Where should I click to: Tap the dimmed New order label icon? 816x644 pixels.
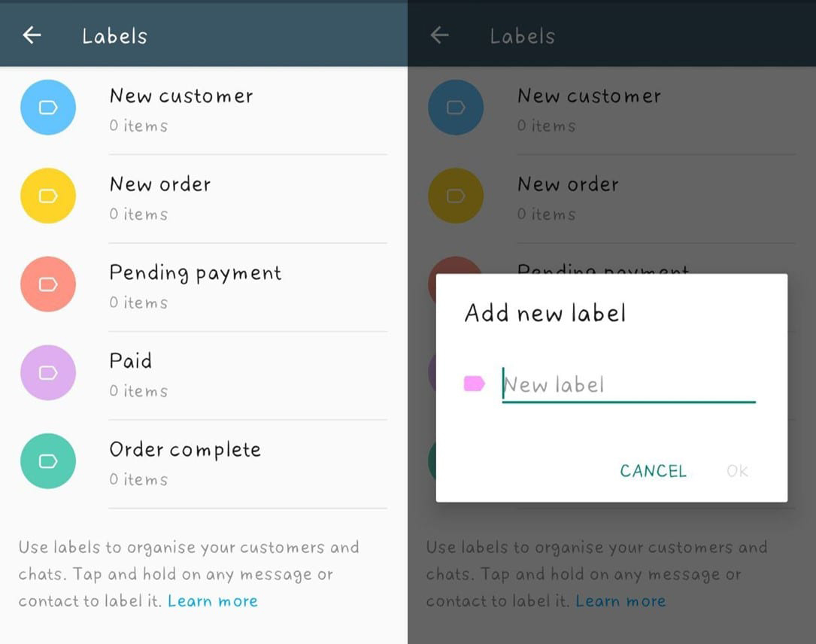click(x=456, y=196)
